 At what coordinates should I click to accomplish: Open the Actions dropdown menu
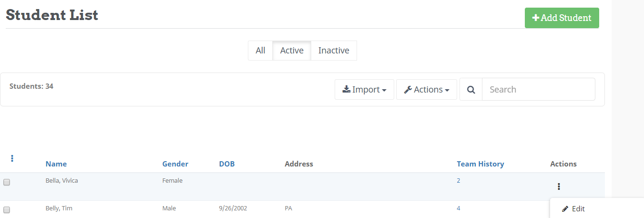tap(426, 90)
